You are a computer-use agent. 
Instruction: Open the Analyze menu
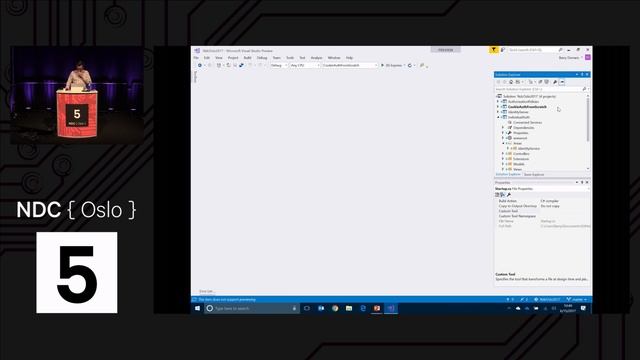coord(316,58)
